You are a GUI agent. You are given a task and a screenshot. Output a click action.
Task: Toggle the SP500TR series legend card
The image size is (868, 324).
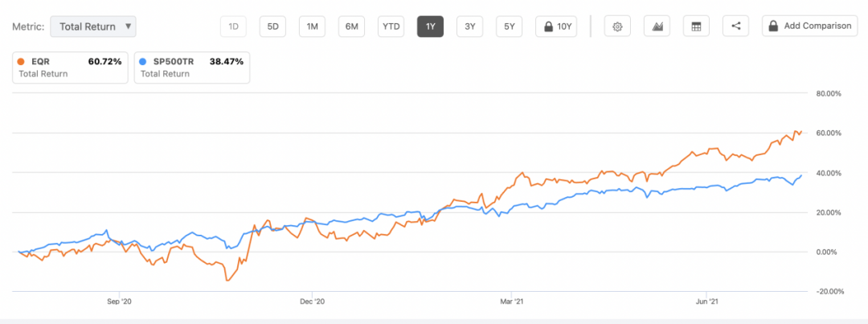(x=193, y=68)
